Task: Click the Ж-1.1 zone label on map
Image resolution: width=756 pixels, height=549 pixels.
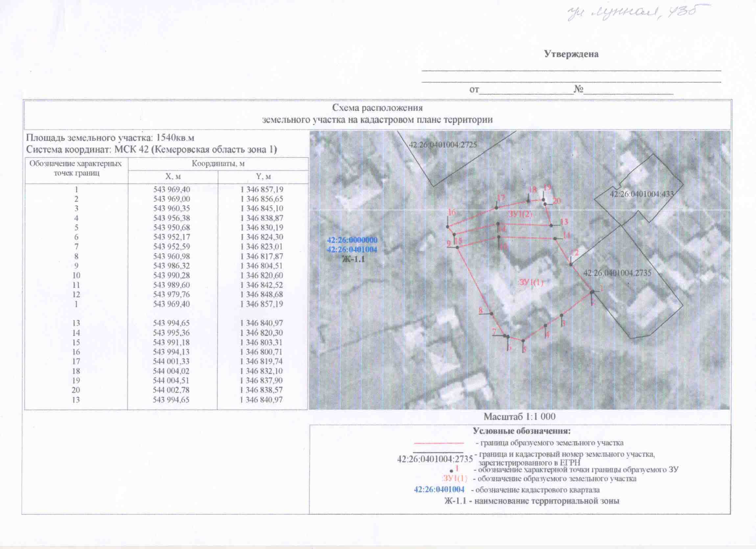Action: coord(353,259)
